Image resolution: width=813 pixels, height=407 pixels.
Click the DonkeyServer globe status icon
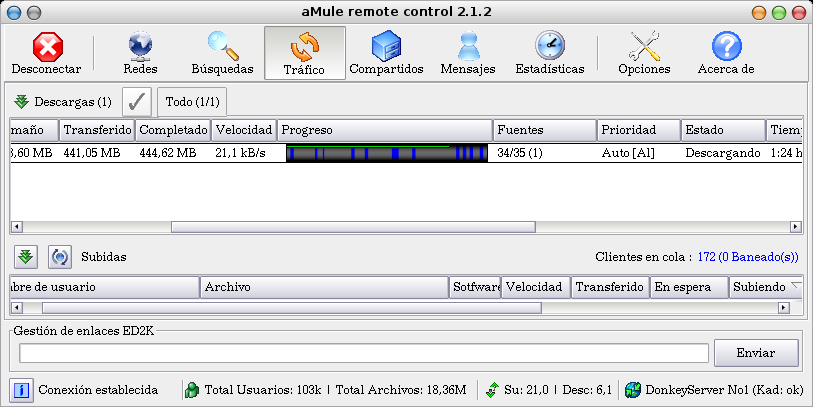pos(633,390)
